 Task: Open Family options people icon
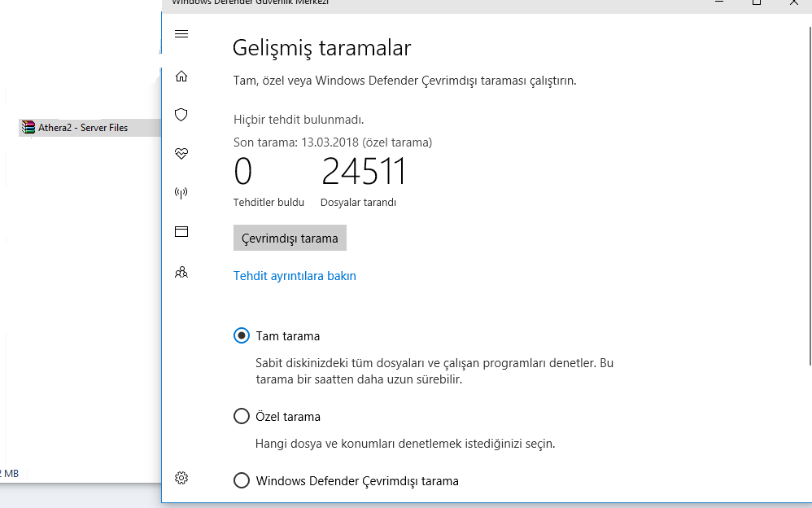pyautogui.click(x=181, y=272)
